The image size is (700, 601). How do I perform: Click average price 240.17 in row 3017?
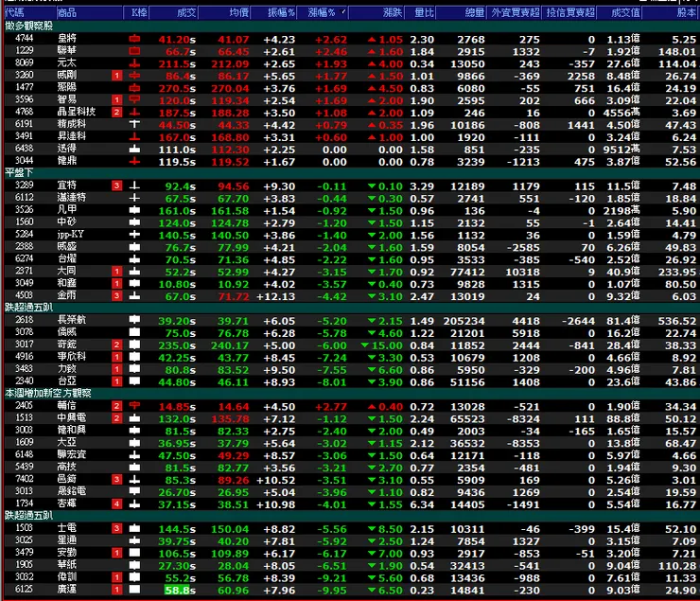coord(230,345)
